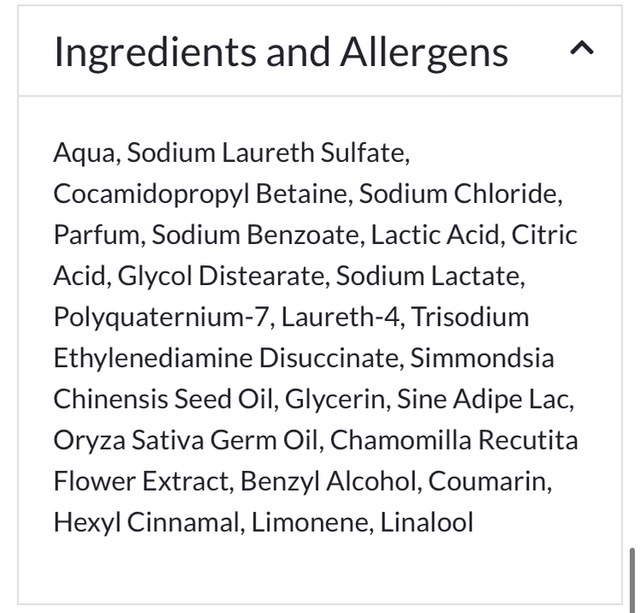Click Coumarin in the allergen list
The image size is (640, 613).
[x=488, y=481]
